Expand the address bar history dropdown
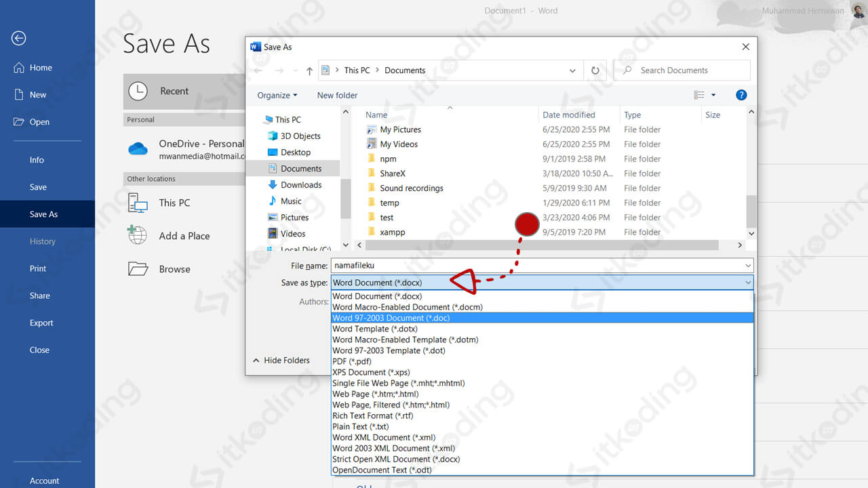Screen dimensions: 868x488 coord(572,70)
